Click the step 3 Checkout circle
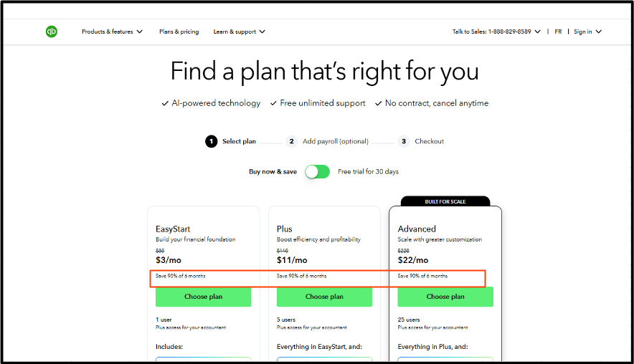 pos(404,141)
